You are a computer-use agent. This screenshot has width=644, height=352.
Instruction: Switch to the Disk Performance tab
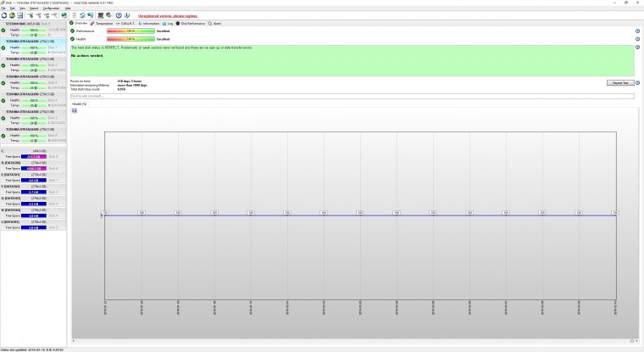pyautogui.click(x=191, y=24)
